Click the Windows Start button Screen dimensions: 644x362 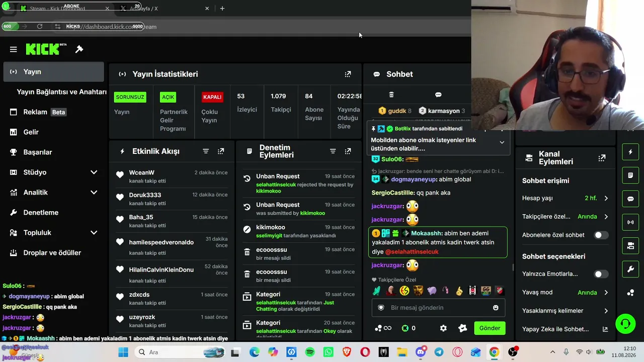(123, 352)
